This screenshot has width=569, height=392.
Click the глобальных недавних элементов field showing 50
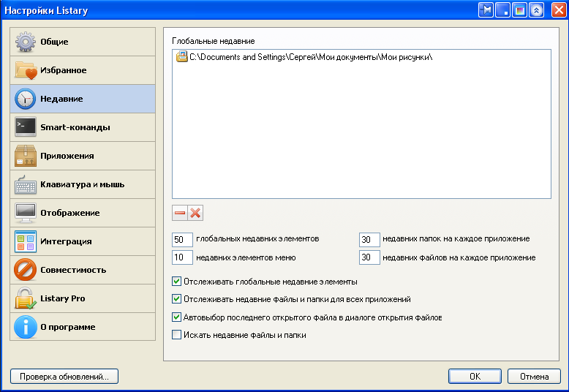[x=182, y=240]
